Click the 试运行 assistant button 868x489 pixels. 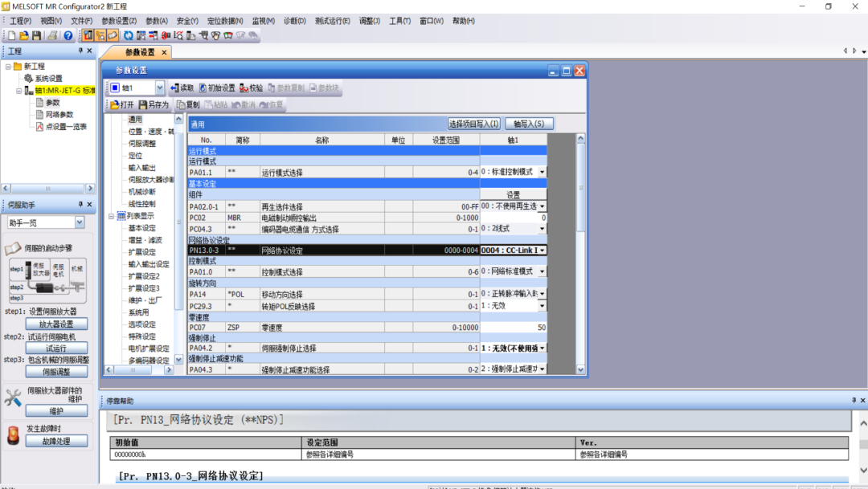56,348
